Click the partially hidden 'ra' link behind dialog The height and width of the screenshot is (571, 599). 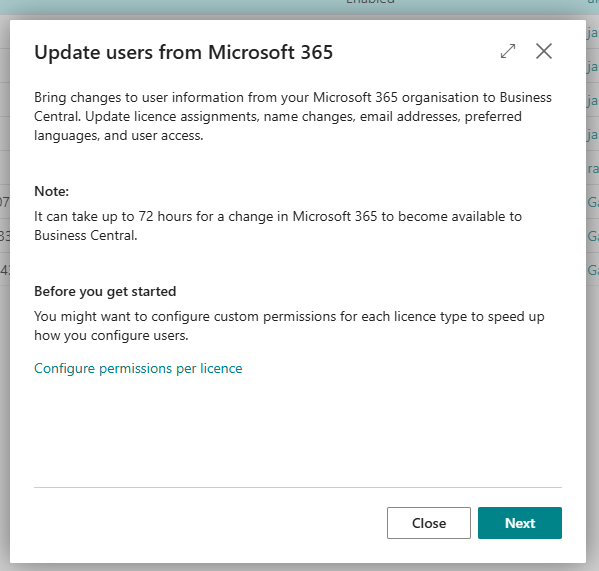[593, 168]
